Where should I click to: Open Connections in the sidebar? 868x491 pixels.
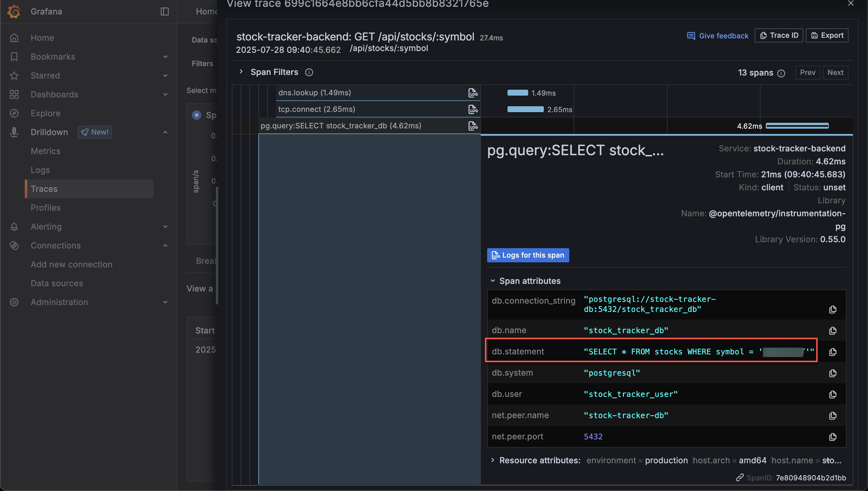click(56, 245)
